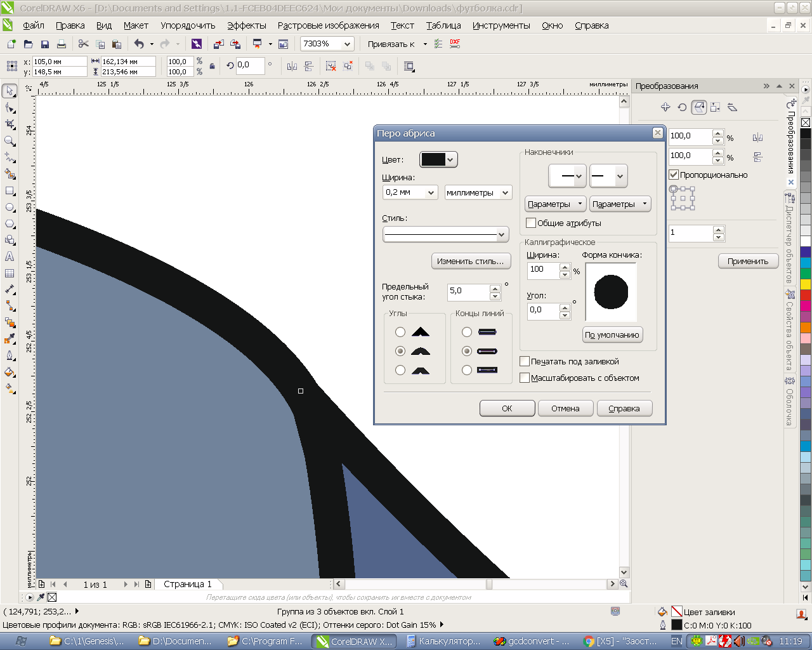This screenshot has width=812, height=650.
Task: Select the Rectangle tool
Action: [10, 190]
